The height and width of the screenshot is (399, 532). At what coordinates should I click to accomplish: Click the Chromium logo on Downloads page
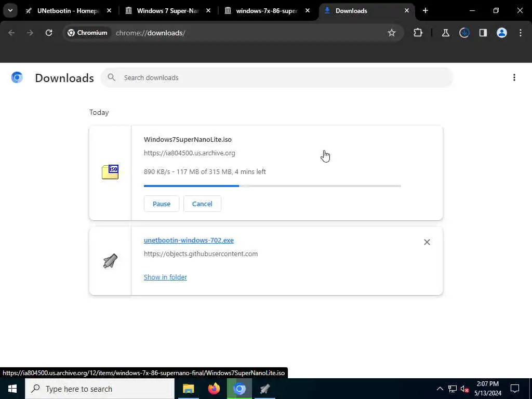[17, 78]
